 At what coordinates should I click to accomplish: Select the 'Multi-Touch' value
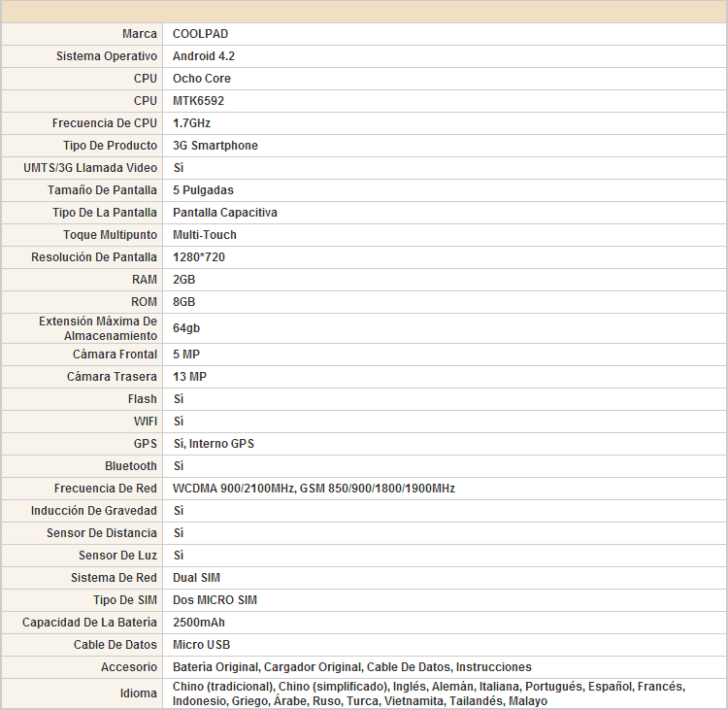(x=204, y=235)
